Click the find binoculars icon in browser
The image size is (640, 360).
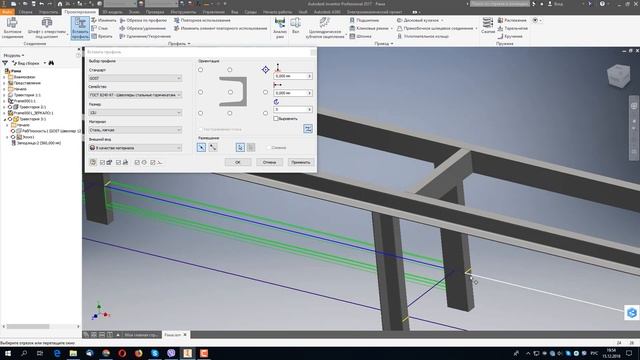(x=51, y=63)
